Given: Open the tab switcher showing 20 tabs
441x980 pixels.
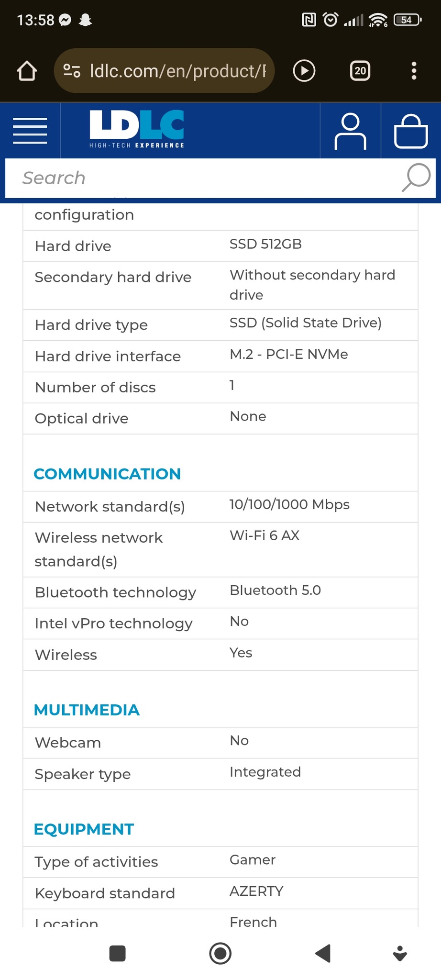Looking at the screenshot, I should (x=360, y=71).
